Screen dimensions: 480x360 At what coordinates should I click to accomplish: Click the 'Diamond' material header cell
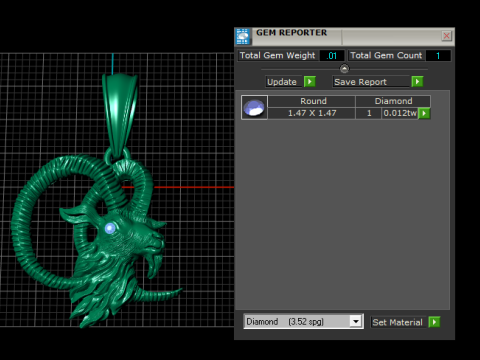(x=393, y=101)
